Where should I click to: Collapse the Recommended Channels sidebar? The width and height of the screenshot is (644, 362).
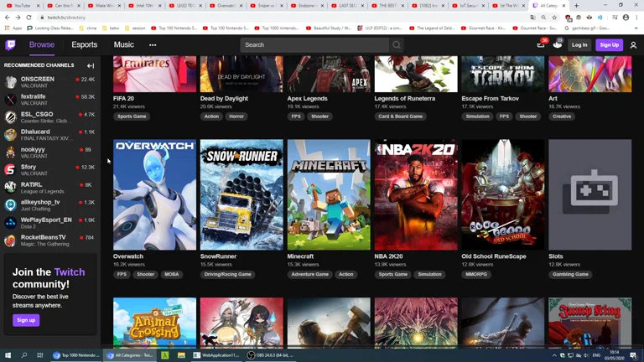pos(91,65)
